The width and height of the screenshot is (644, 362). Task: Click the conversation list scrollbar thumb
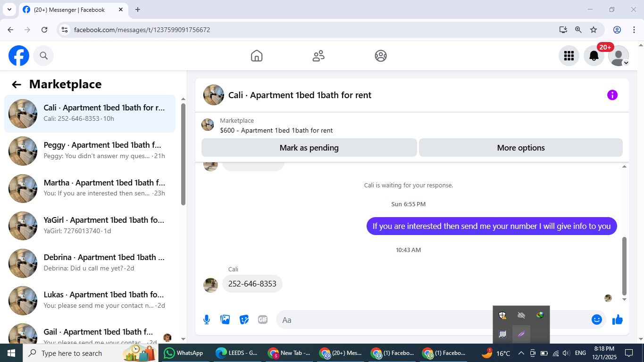coord(184,154)
